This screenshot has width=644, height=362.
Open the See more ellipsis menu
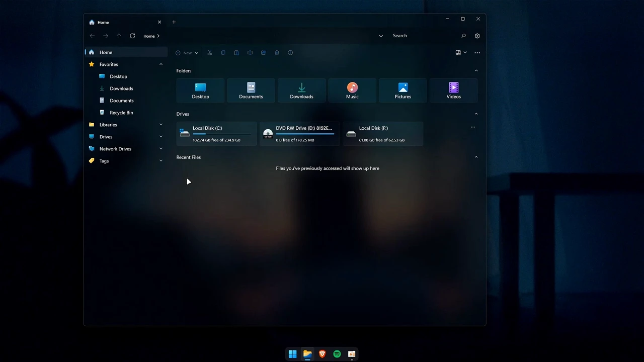477,52
